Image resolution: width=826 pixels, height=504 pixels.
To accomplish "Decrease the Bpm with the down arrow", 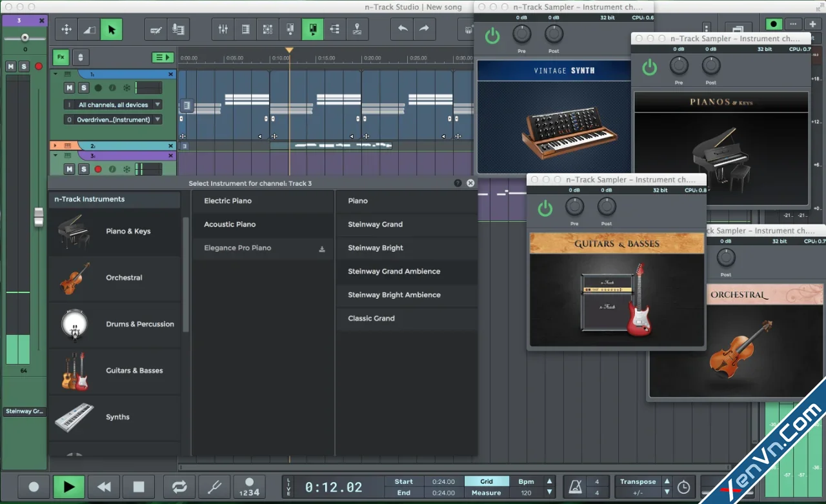I will pyautogui.click(x=550, y=492).
